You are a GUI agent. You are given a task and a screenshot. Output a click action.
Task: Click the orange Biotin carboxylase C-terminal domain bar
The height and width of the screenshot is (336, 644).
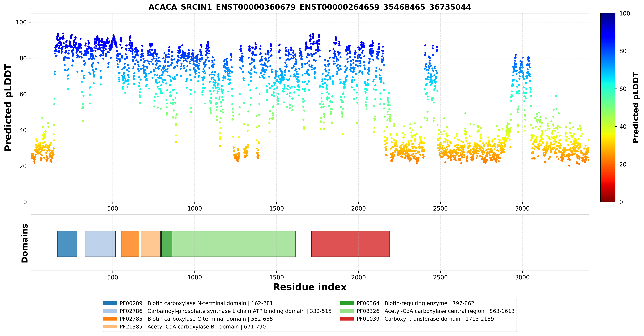pyautogui.click(x=130, y=244)
